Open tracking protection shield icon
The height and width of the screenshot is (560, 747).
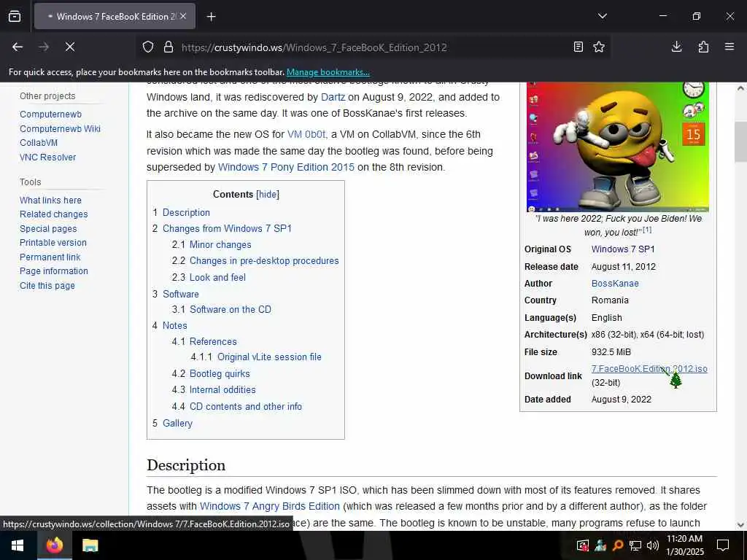[x=148, y=47]
